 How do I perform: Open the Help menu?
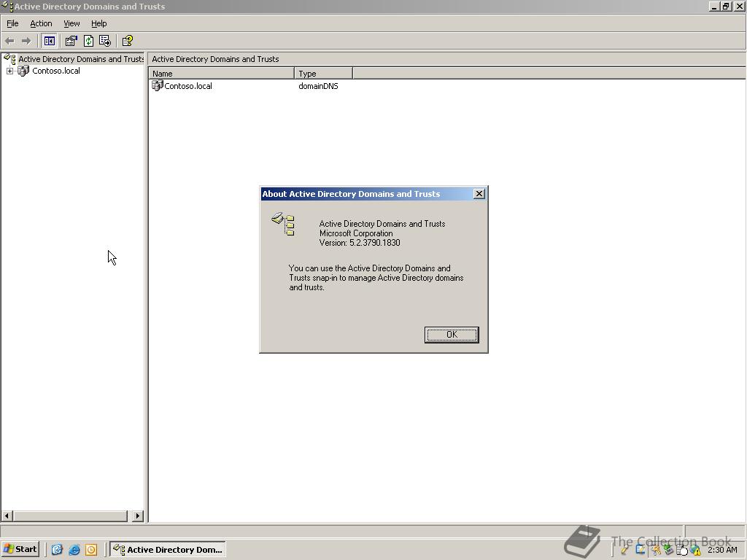click(x=99, y=23)
